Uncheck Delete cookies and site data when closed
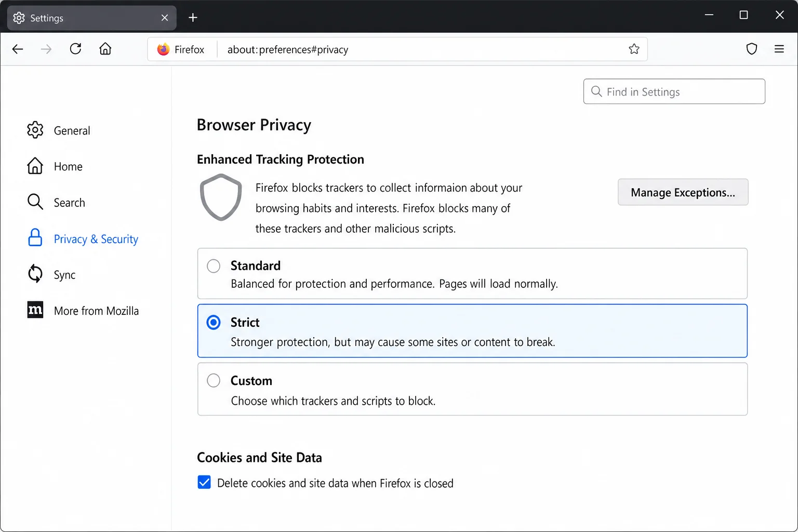798x532 pixels. coord(204,483)
